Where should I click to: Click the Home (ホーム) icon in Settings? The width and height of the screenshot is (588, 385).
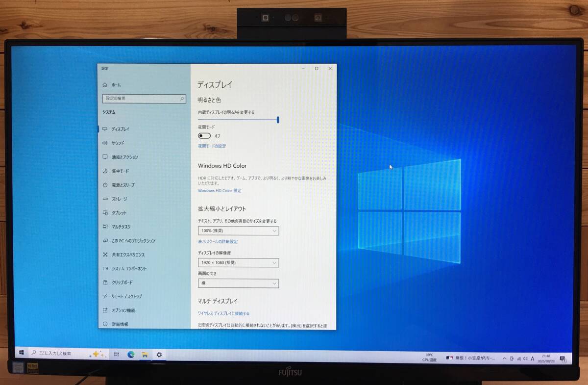tap(105, 85)
